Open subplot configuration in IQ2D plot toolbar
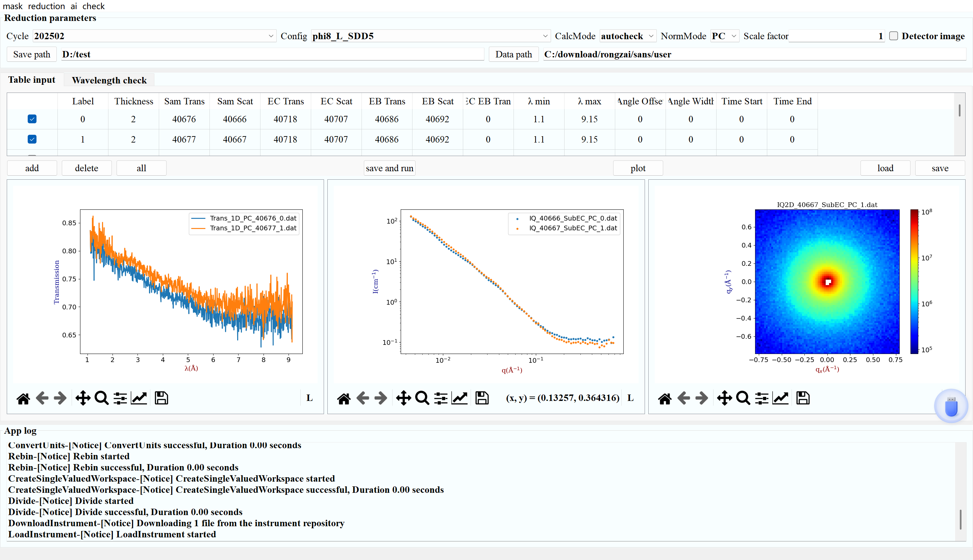This screenshot has width=973, height=560. (762, 398)
